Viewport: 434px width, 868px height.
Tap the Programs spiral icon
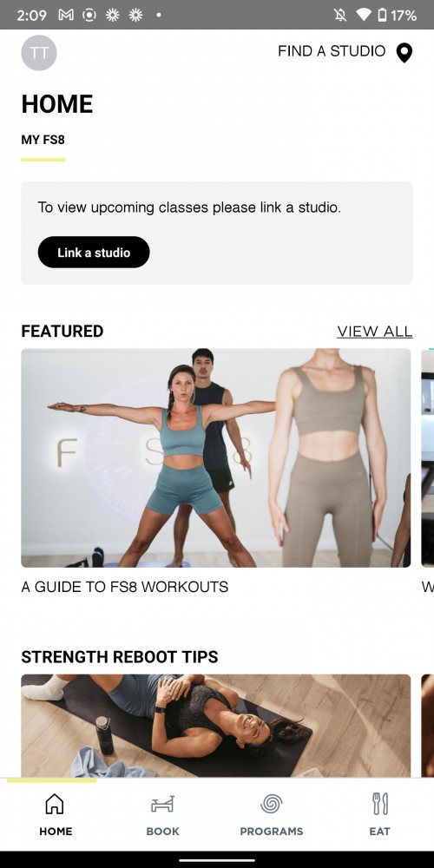pos(271,803)
